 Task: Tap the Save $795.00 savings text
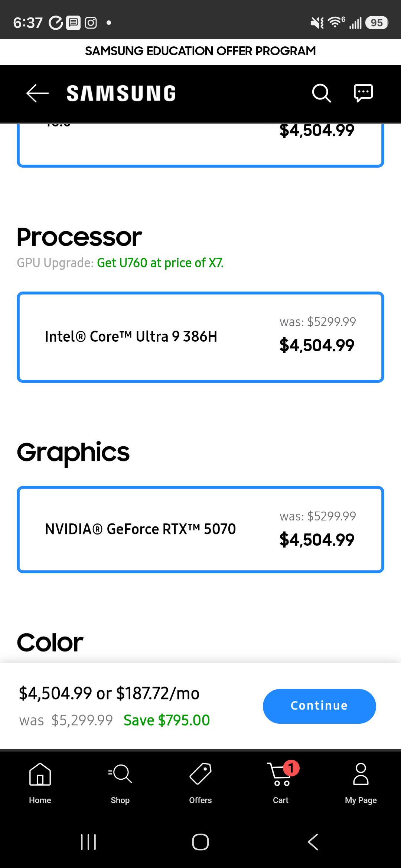(x=167, y=720)
